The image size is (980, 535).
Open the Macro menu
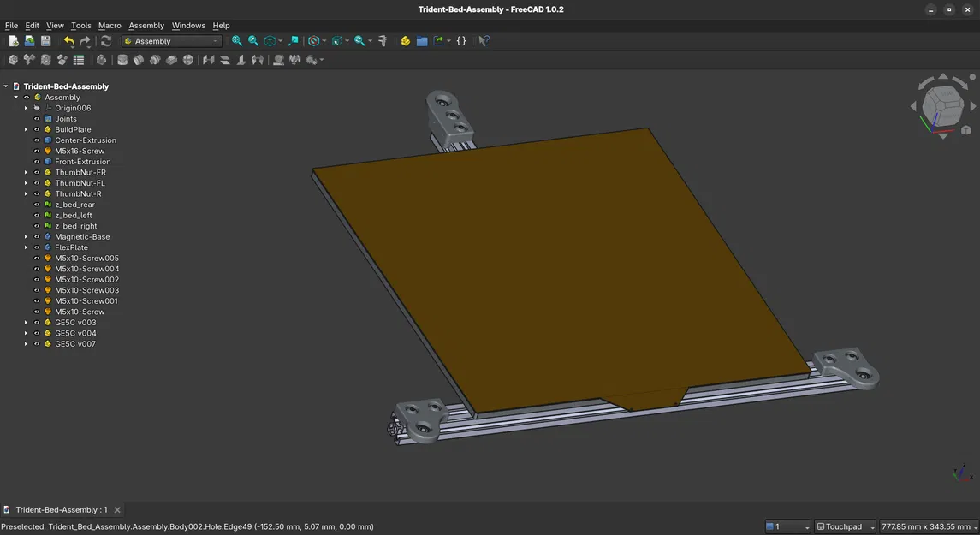point(110,25)
